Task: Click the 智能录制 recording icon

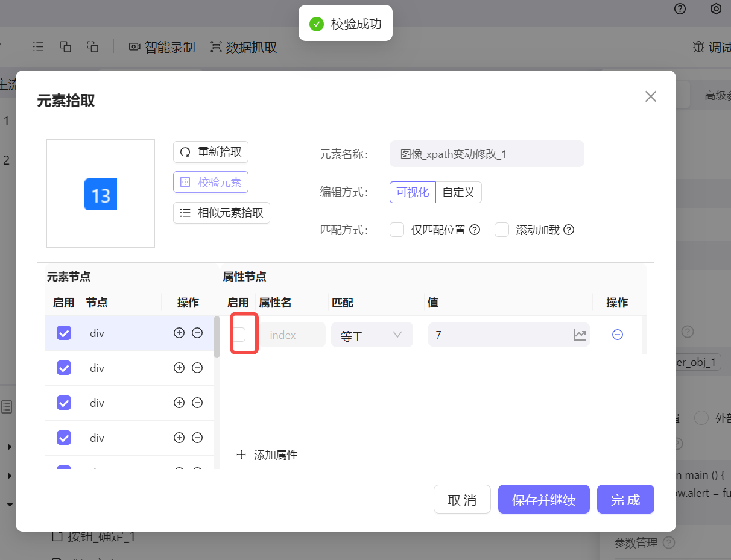Action: click(134, 46)
